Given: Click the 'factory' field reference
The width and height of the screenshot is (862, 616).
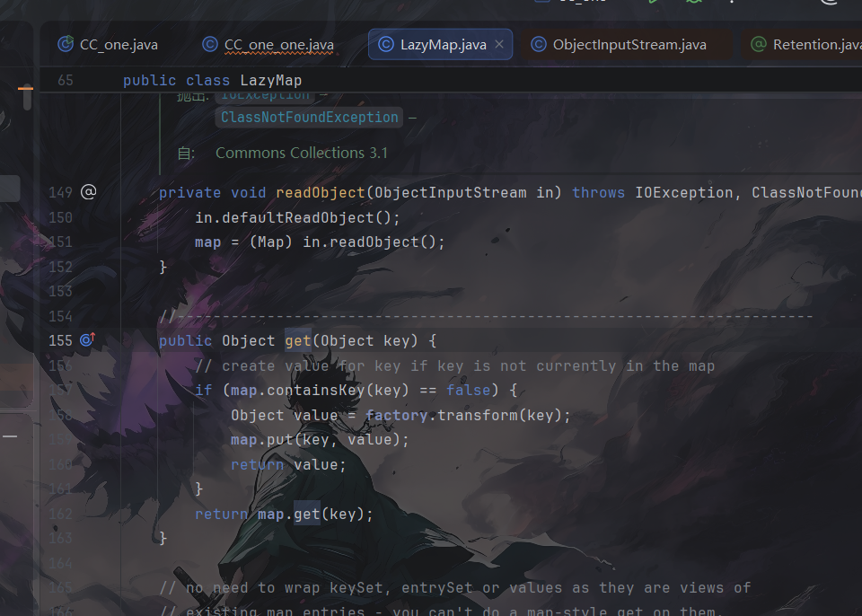Looking at the screenshot, I should pyautogui.click(x=396, y=415).
